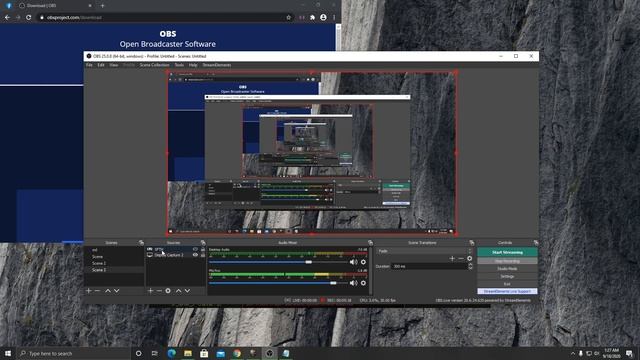Open the View menu in OBS

113,65
